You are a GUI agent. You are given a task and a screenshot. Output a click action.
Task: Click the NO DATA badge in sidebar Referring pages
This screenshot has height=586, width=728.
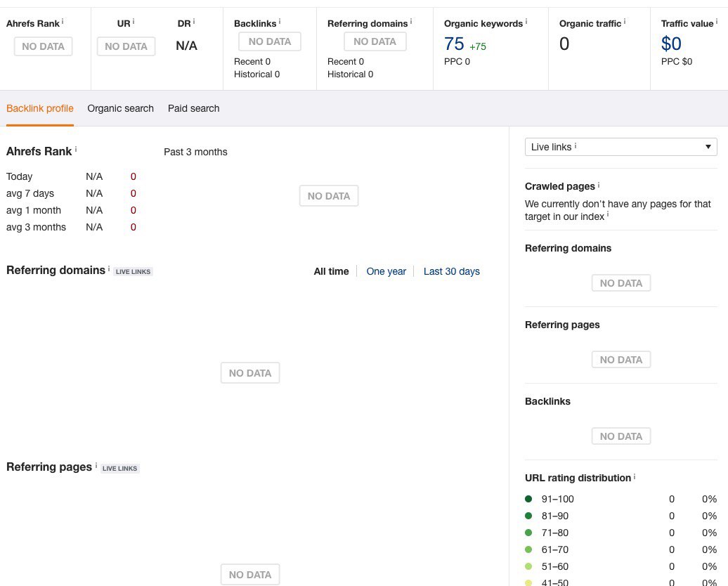click(620, 360)
